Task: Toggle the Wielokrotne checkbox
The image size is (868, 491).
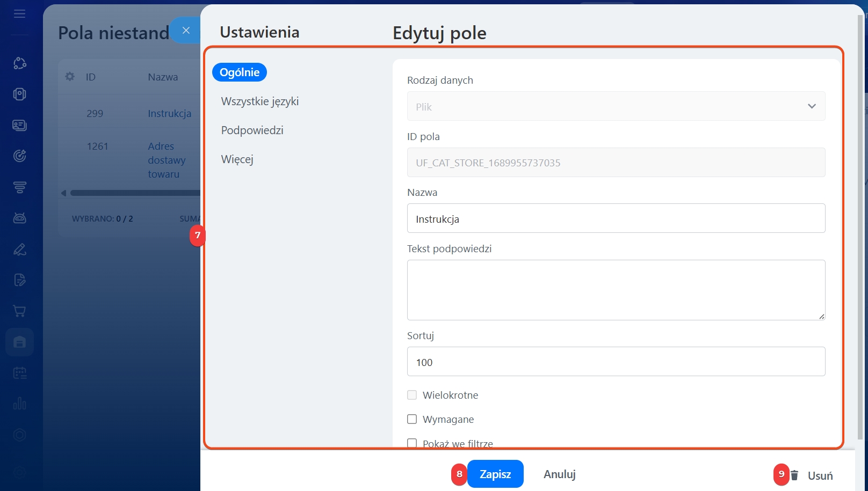Action: pyautogui.click(x=412, y=395)
